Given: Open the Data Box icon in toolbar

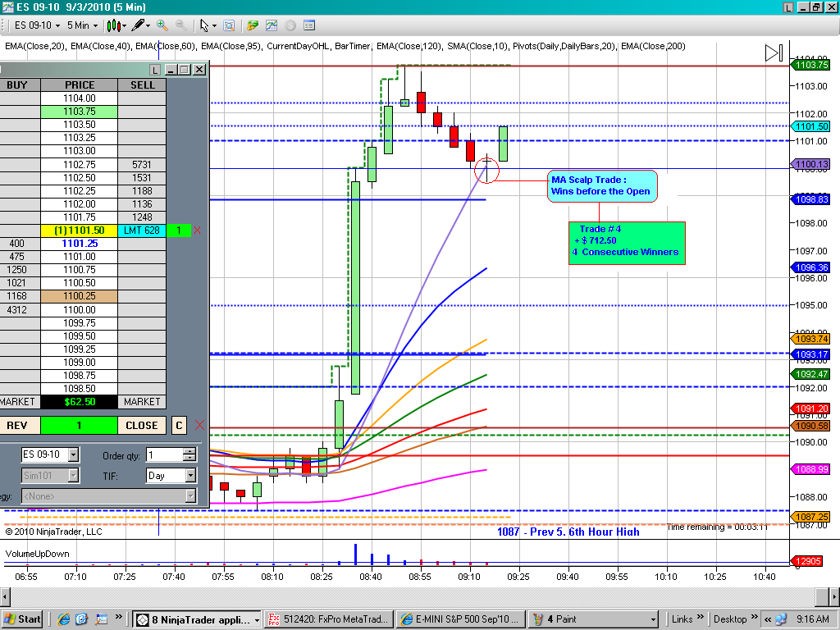Looking at the screenshot, I should pos(229,25).
